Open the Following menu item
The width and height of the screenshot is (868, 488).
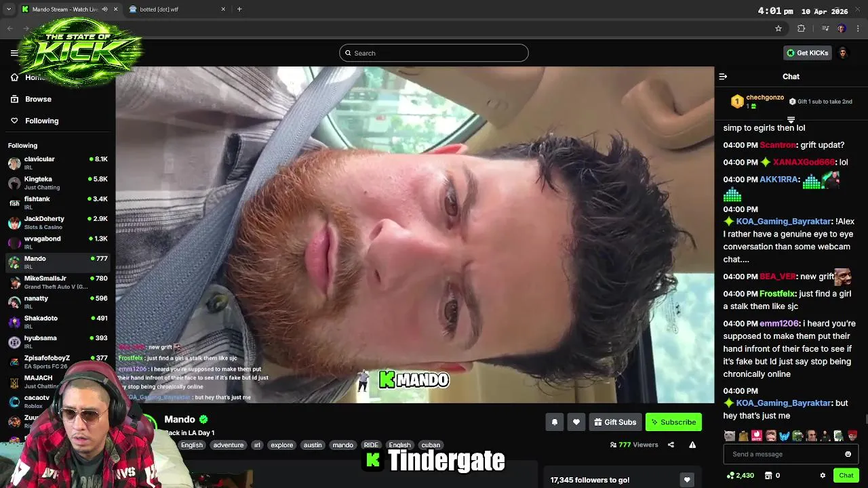[42, 121]
